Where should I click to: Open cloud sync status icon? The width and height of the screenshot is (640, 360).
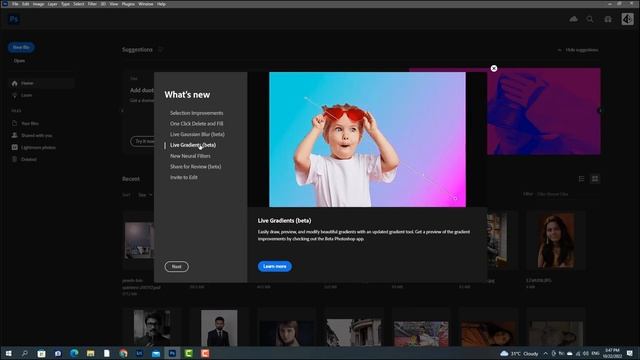coord(573,19)
